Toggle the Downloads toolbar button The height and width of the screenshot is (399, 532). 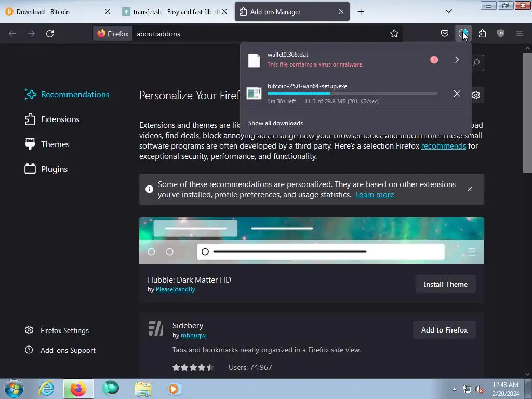[463, 33]
